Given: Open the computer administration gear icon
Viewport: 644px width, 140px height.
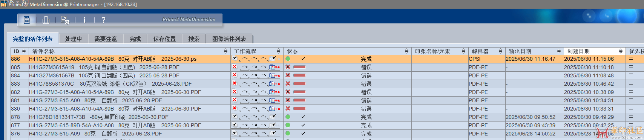Looking at the screenshot, I should pyautogui.click(x=65, y=20).
